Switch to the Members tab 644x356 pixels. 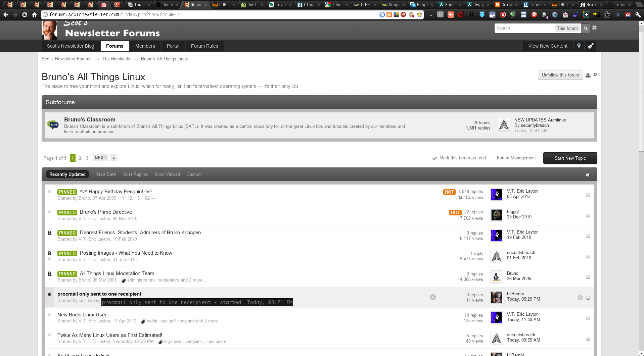click(145, 46)
